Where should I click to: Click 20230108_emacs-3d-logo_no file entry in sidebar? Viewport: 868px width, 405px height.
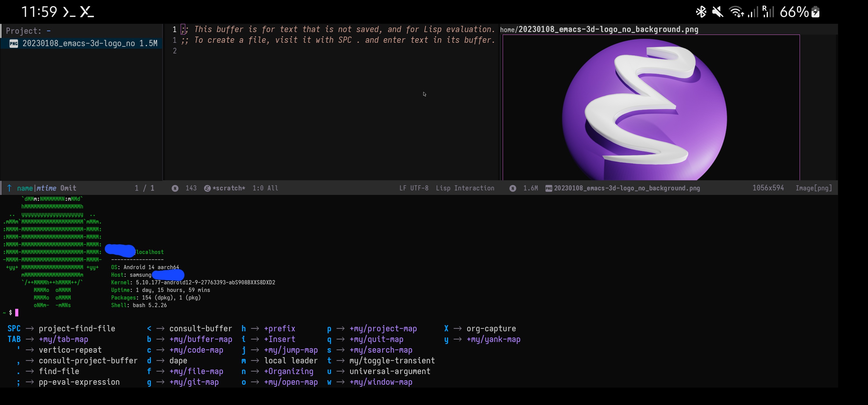coord(78,44)
